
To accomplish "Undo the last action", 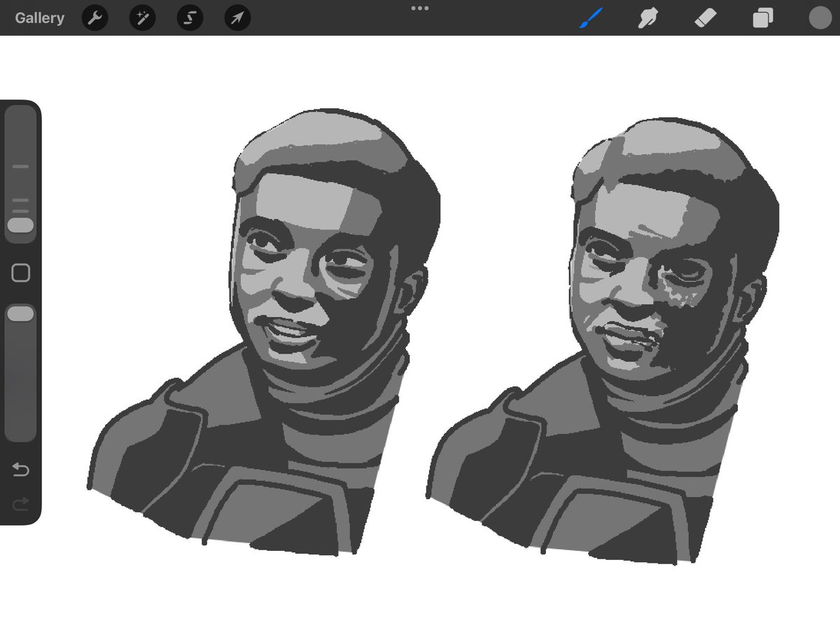I will click(x=21, y=470).
